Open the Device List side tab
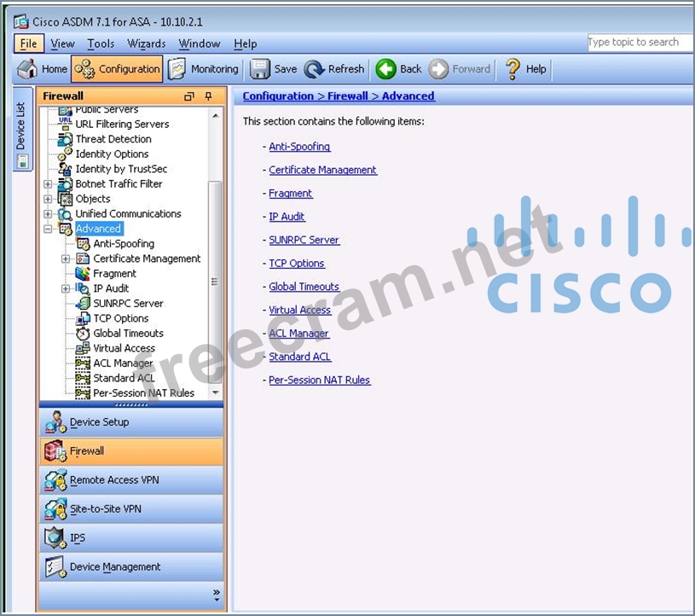 pos(21,126)
